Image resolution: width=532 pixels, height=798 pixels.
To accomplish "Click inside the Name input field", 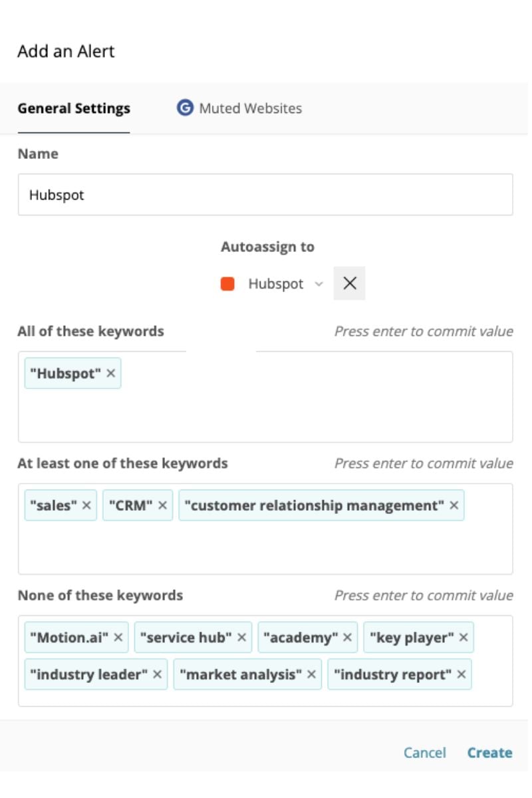I will click(x=266, y=194).
